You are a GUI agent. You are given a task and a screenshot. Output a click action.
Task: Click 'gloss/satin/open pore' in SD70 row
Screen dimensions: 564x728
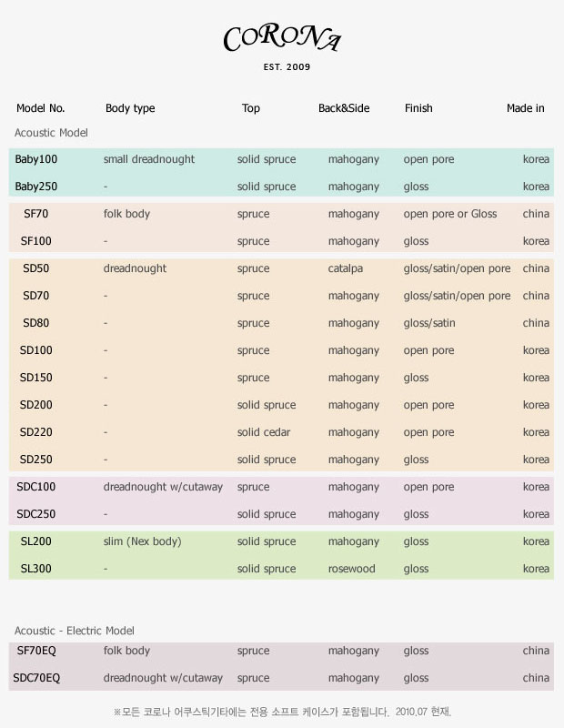point(457,297)
